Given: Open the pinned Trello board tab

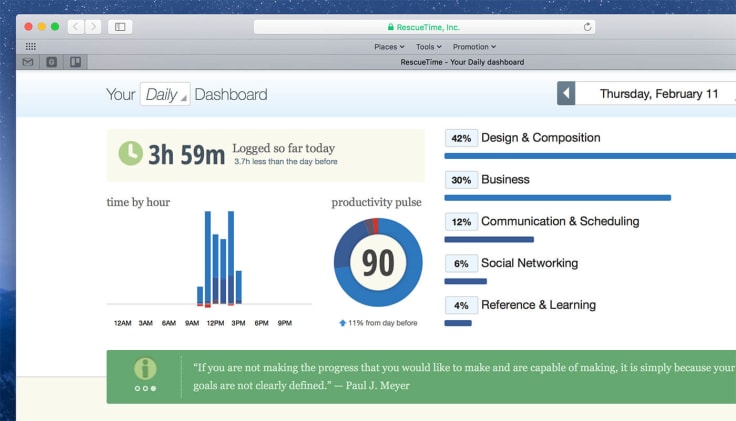Looking at the screenshot, I should tap(76, 62).
